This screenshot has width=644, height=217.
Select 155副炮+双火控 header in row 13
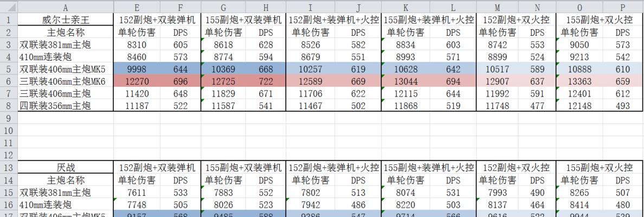(599, 168)
